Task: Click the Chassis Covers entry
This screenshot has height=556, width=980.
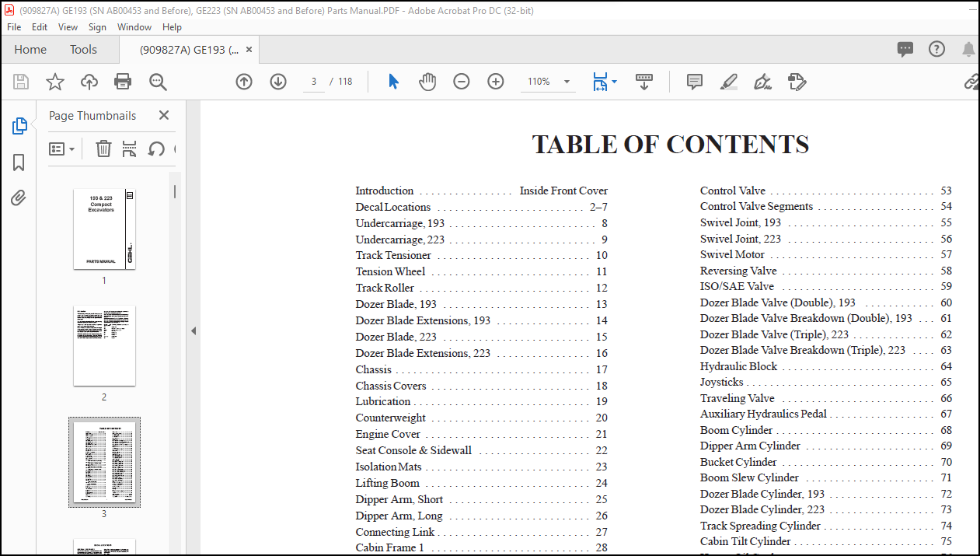Action: click(482, 386)
